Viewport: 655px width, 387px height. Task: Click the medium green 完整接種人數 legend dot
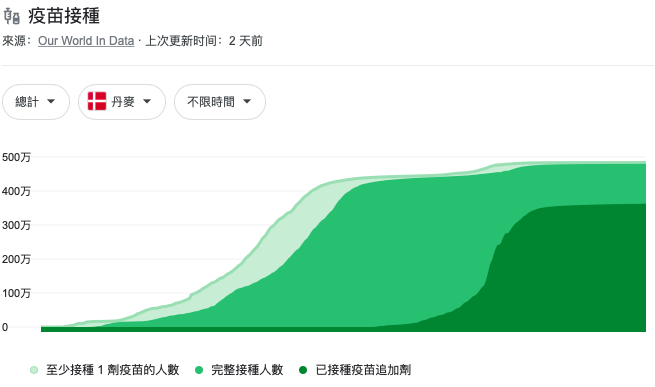tap(199, 370)
